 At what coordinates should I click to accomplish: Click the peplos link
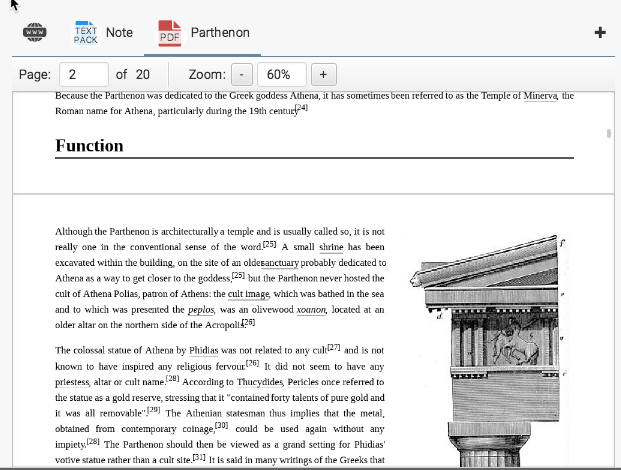click(x=201, y=310)
